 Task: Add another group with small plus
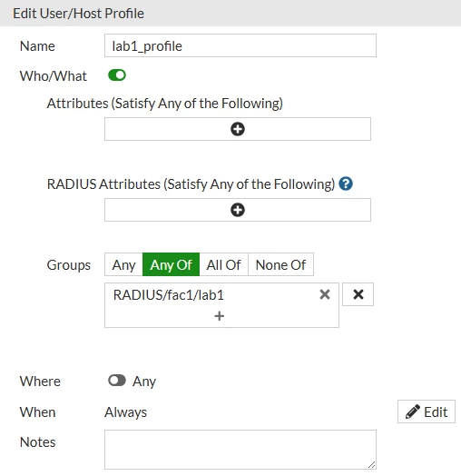click(x=220, y=316)
